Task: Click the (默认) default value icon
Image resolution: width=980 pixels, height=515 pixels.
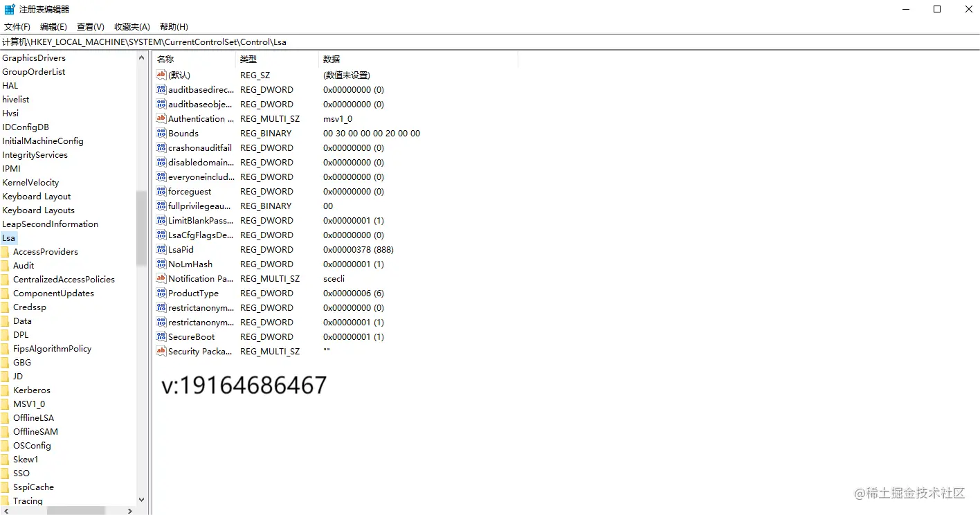Action: pyautogui.click(x=161, y=75)
